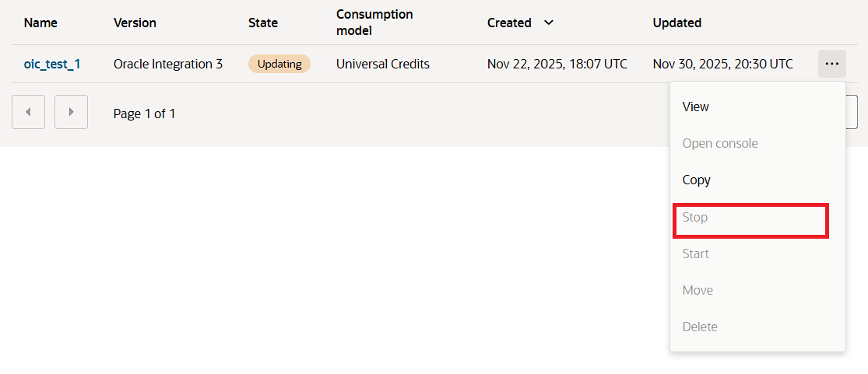Viewport: 868px width, 374px height.
Task: Select View from the actions menu
Action: click(x=695, y=107)
